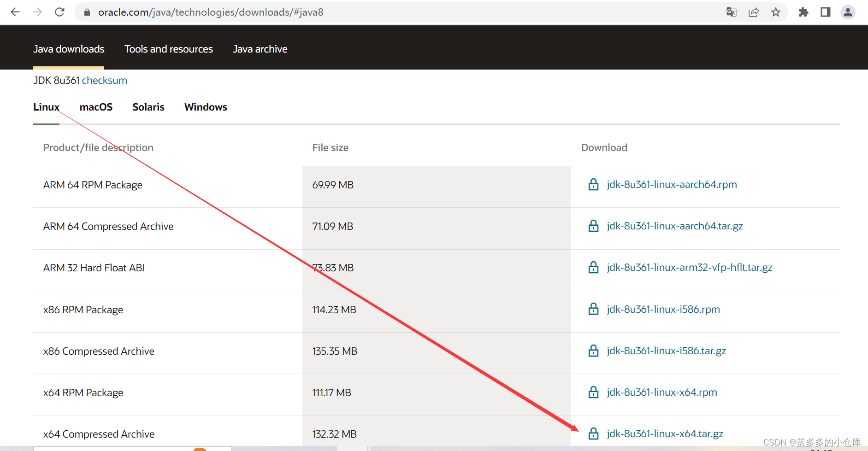Bookmark this page with the star icon
Image resolution: width=868 pixels, height=451 pixels.
pyautogui.click(x=776, y=12)
